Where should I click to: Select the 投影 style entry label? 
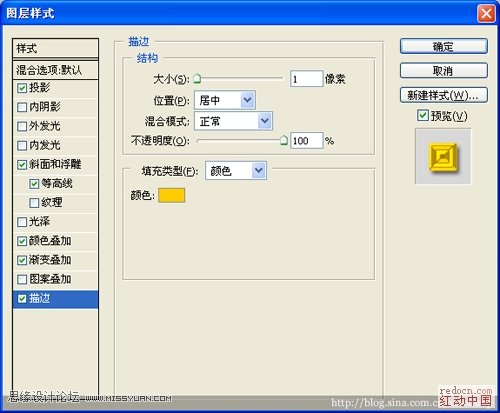(x=39, y=88)
